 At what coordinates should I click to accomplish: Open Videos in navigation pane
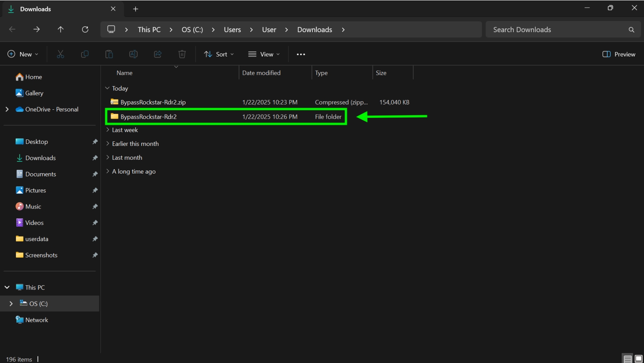pyautogui.click(x=29, y=223)
